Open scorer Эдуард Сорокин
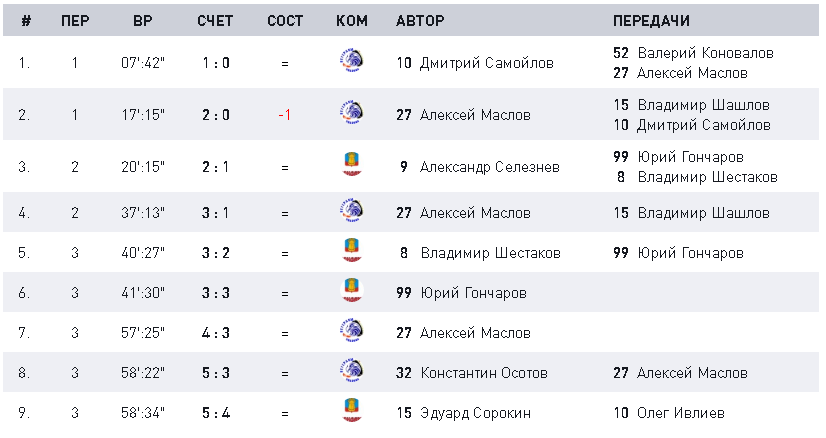The image size is (826, 438). pyautogui.click(x=475, y=413)
